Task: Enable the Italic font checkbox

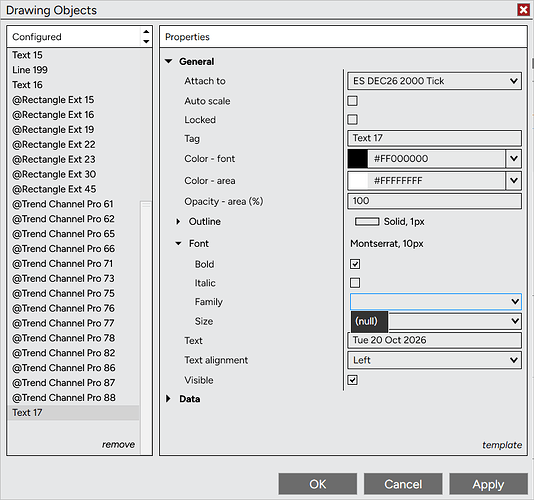Action: pyautogui.click(x=355, y=283)
